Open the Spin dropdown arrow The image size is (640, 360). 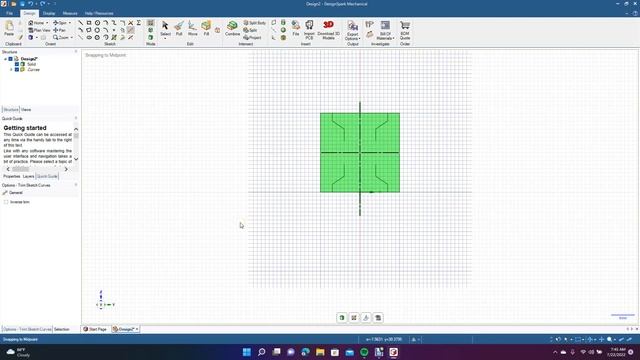(69, 23)
